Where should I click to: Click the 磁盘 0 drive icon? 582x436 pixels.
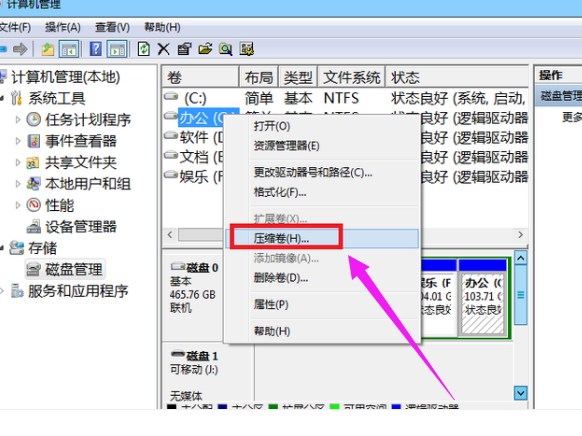pyautogui.click(x=177, y=266)
